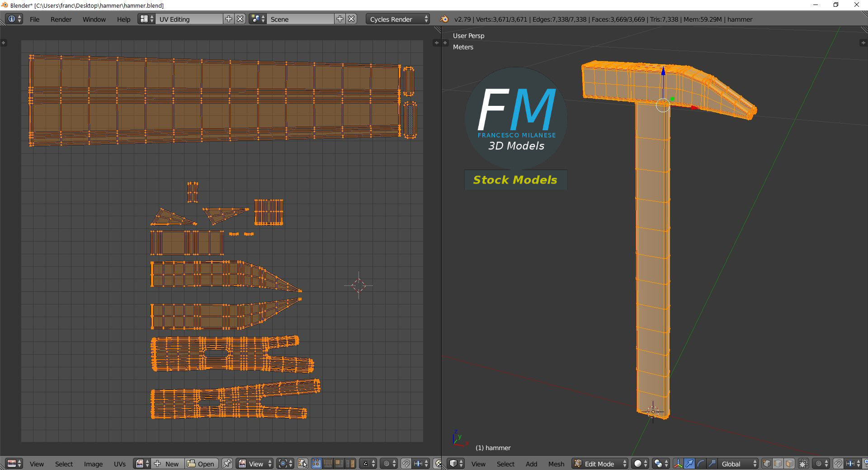Pin the image in UV editor
The image size is (868, 470).
(x=227, y=464)
